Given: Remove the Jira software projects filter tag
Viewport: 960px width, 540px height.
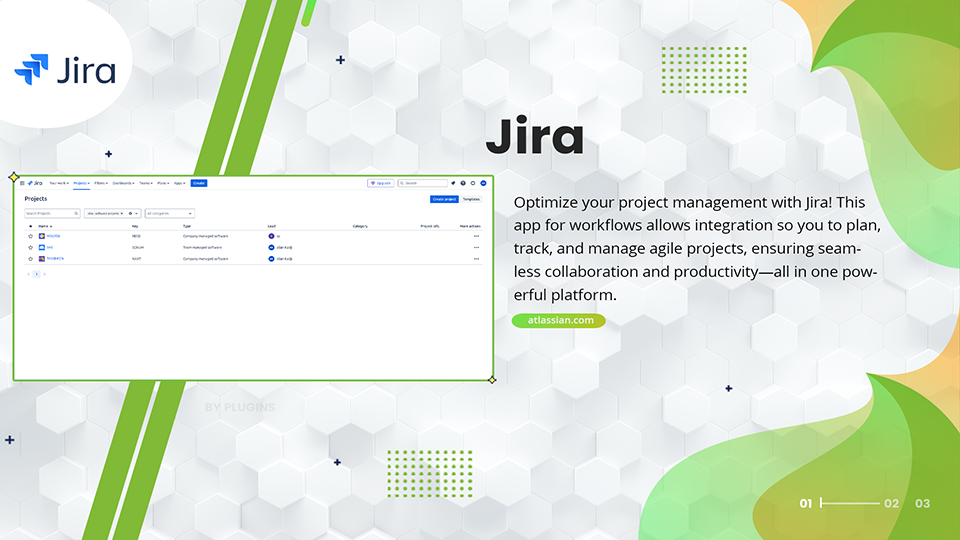Looking at the screenshot, I should (x=122, y=214).
